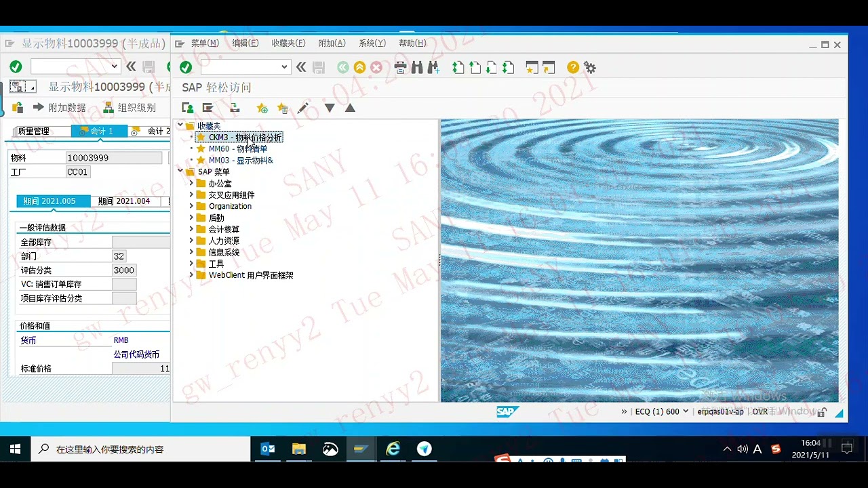Click the green Back arrow icon

click(x=343, y=67)
